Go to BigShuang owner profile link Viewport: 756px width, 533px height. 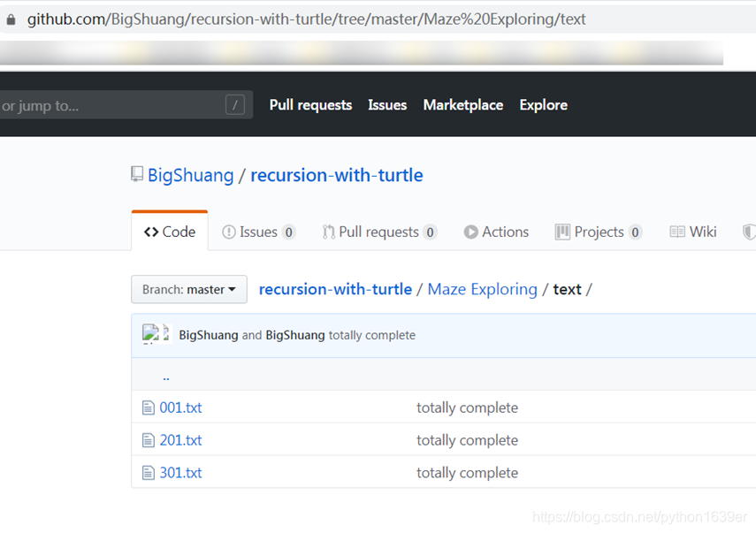point(190,175)
